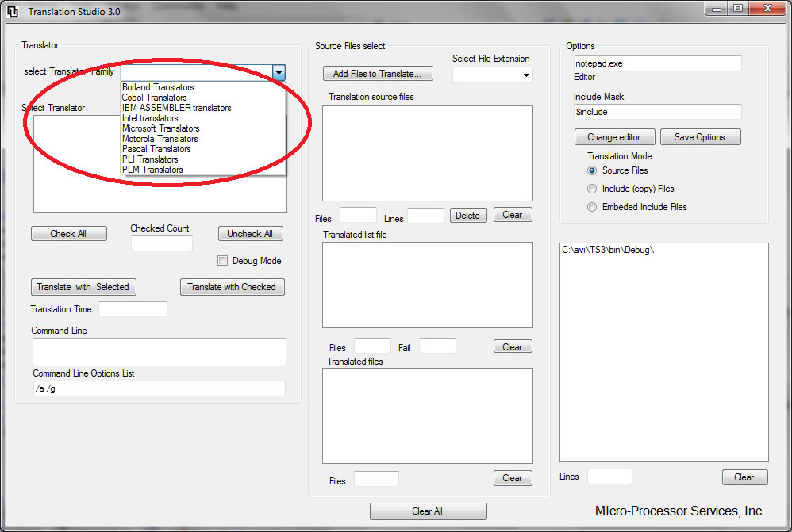The image size is (792, 532).
Task: Edit the Command Line Options List field
Action: pyautogui.click(x=159, y=388)
